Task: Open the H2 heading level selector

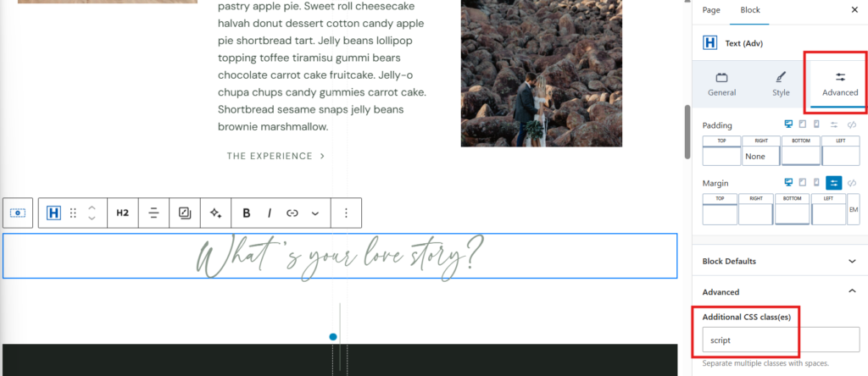Action: [122, 213]
